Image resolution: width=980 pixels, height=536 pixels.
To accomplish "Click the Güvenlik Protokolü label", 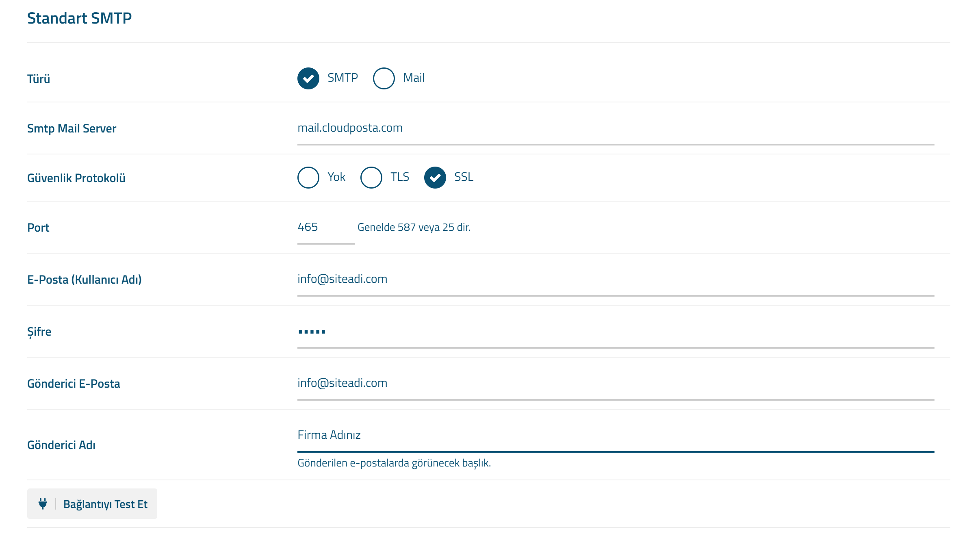I will pyautogui.click(x=76, y=178).
